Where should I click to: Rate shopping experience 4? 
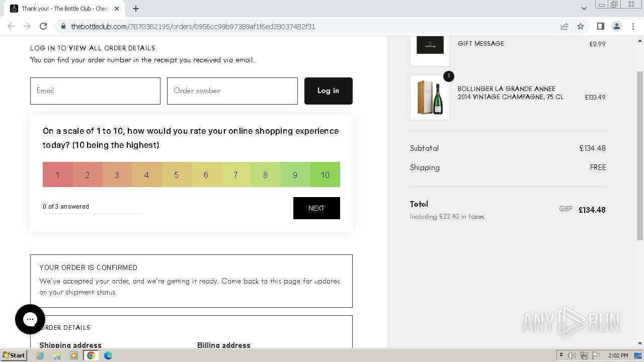click(x=146, y=174)
